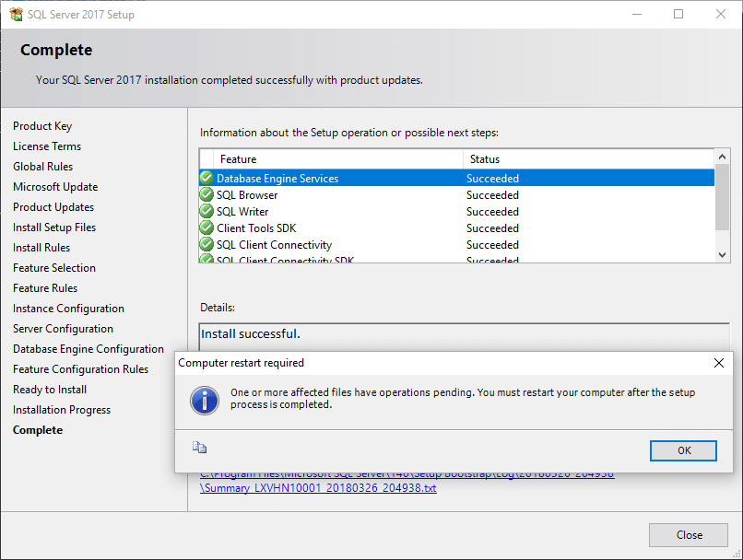Viewport: 743px width, 560px height.
Task: Select the Server Configuration step
Action: tap(63, 328)
